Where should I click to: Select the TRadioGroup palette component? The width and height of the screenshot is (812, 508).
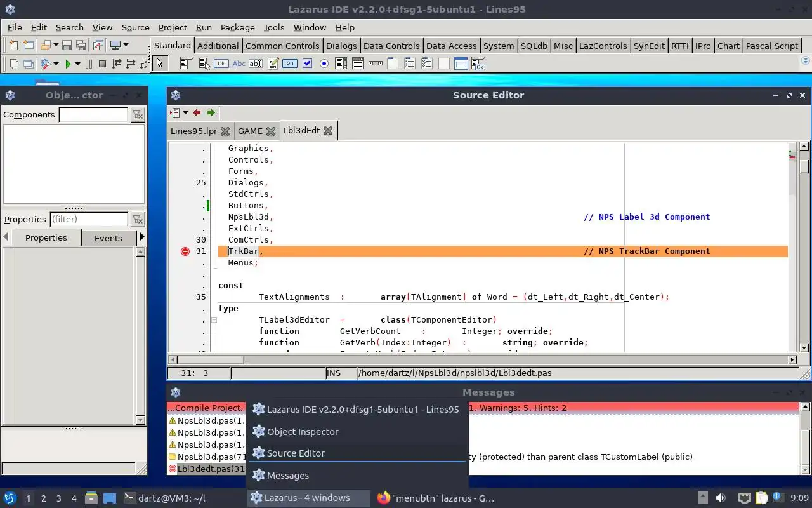[x=410, y=63]
